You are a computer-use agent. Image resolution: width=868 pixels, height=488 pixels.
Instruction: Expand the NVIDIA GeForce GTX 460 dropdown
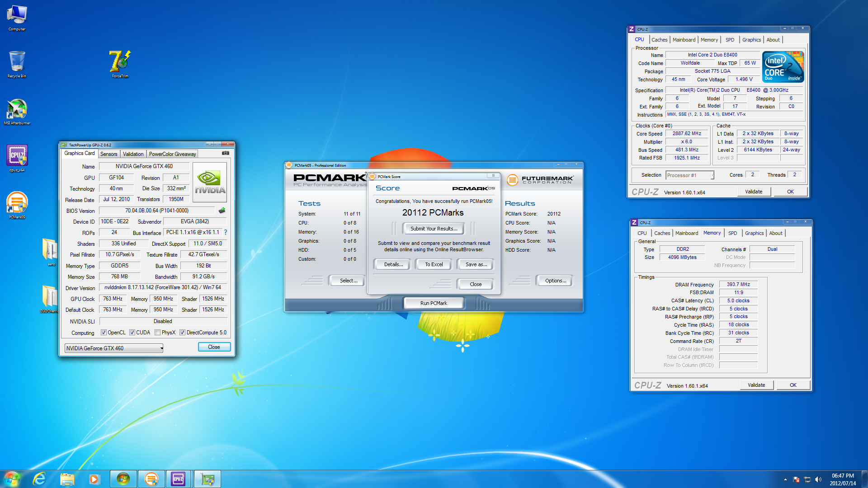click(x=114, y=348)
